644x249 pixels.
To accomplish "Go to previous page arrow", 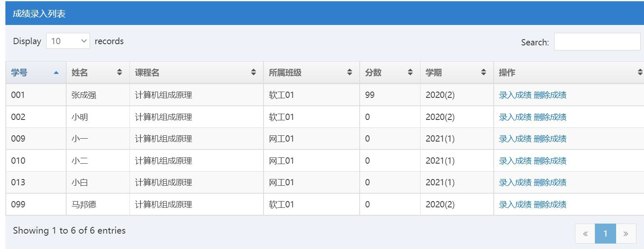I will [x=585, y=234].
